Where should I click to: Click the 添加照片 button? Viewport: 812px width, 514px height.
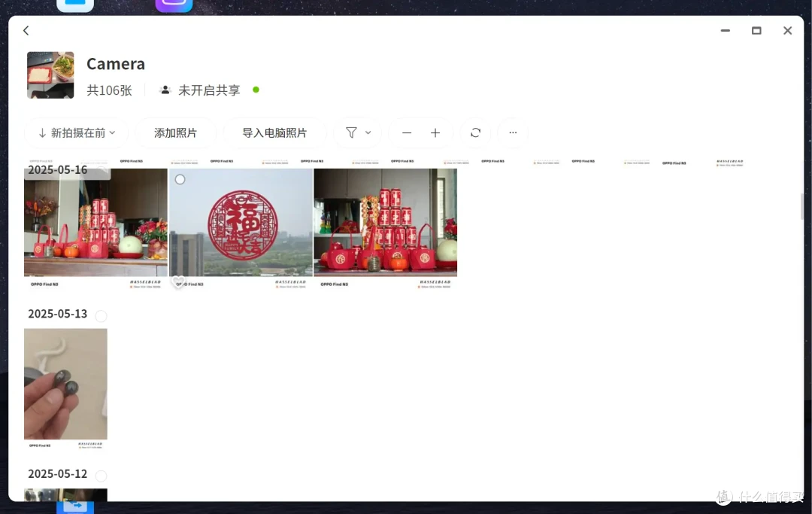click(x=175, y=133)
